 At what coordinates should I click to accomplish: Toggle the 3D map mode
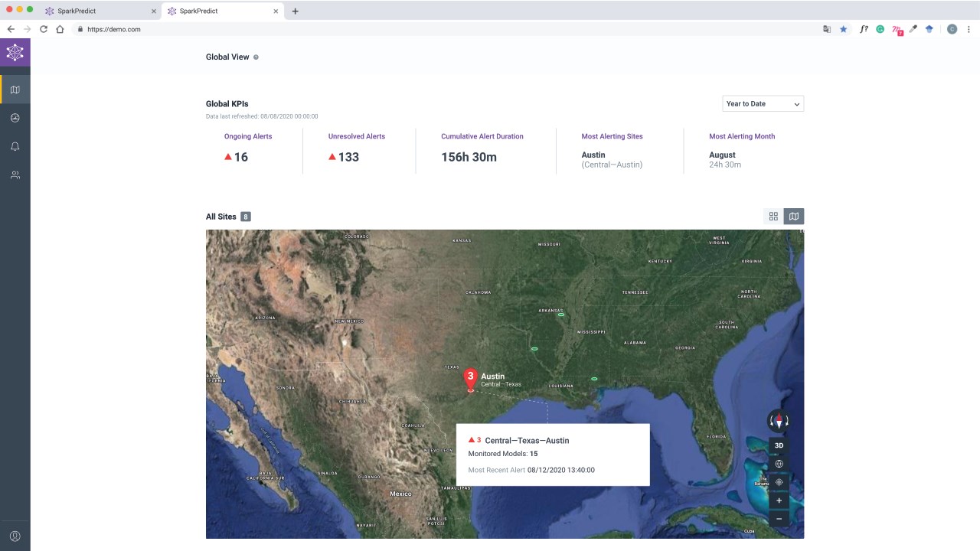[x=779, y=445]
